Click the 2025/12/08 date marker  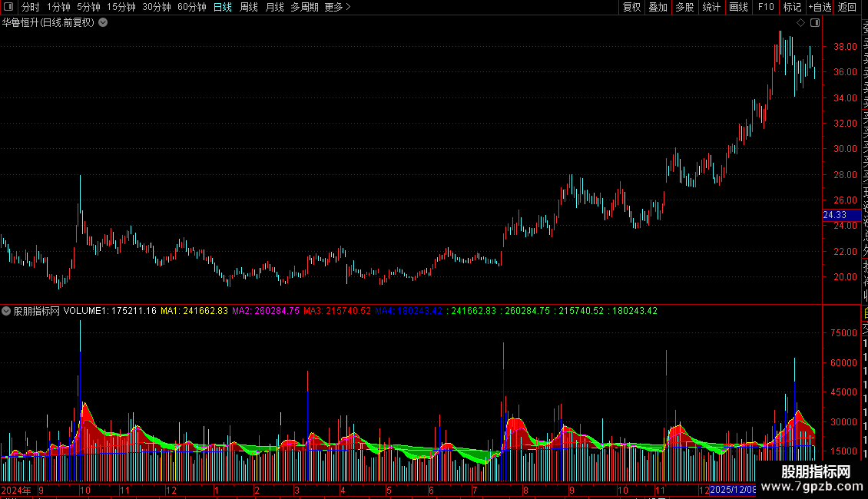733,490
